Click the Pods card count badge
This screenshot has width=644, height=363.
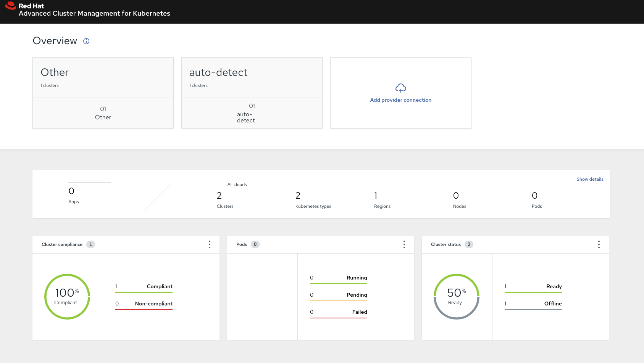coord(255,244)
